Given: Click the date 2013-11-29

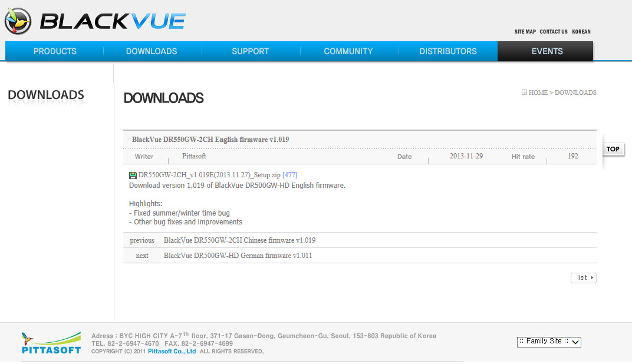Looking at the screenshot, I should pos(466,156).
